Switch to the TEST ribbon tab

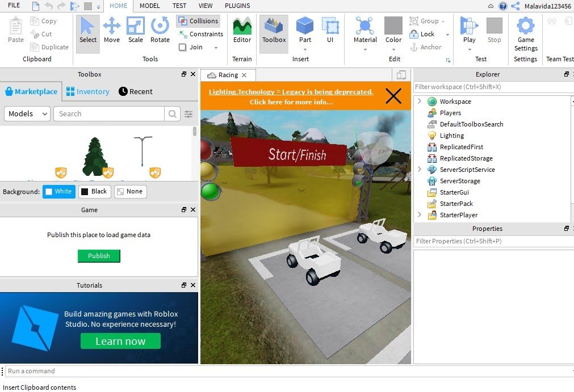[179, 6]
